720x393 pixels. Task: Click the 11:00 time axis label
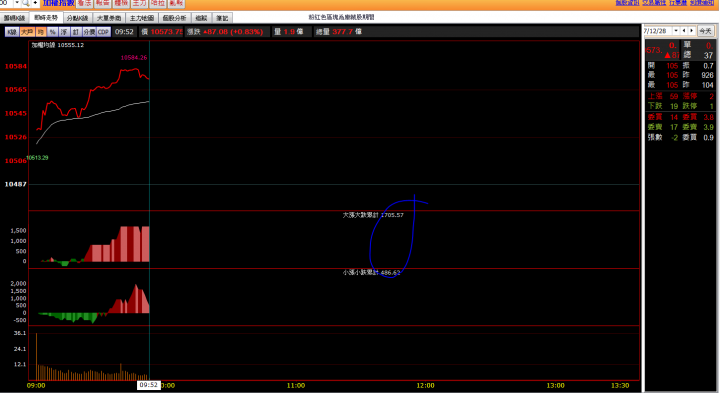(x=296, y=385)
